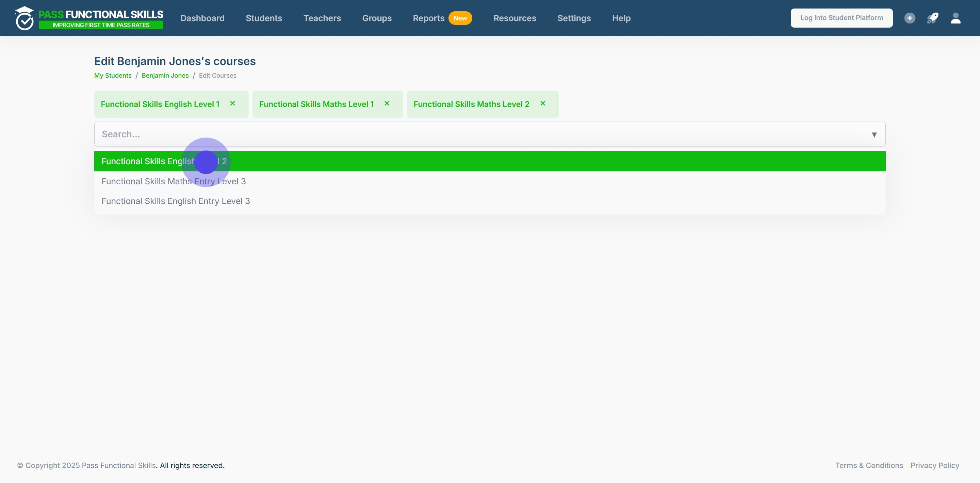The width and height of the screenshot is (980, 483).
Task: Click Log into Student Platform button
Action: pos(842,18)
